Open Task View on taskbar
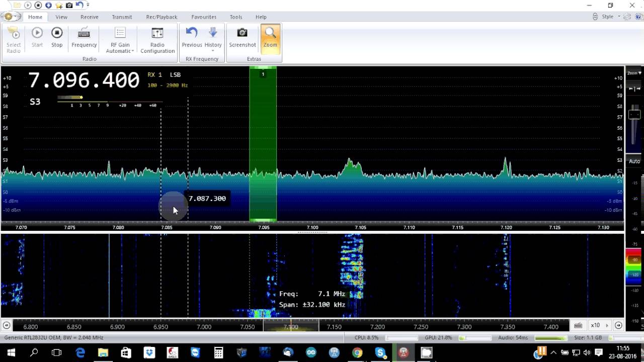The image size is (644, 362). (x=56, y=353)
